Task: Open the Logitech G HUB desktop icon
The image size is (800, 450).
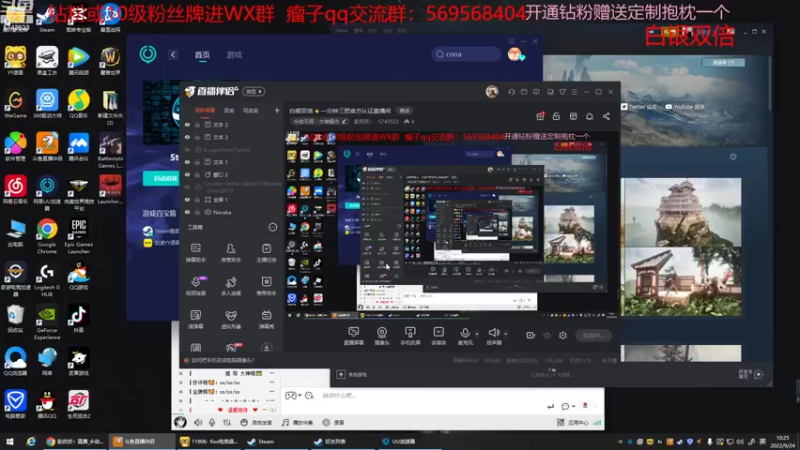Action: click(46, 280)
